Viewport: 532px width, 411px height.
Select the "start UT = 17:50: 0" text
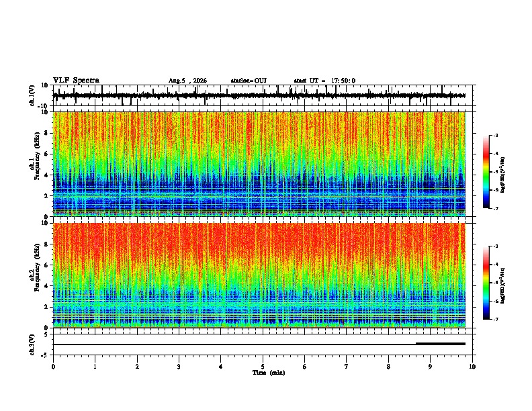pos(324,81)
